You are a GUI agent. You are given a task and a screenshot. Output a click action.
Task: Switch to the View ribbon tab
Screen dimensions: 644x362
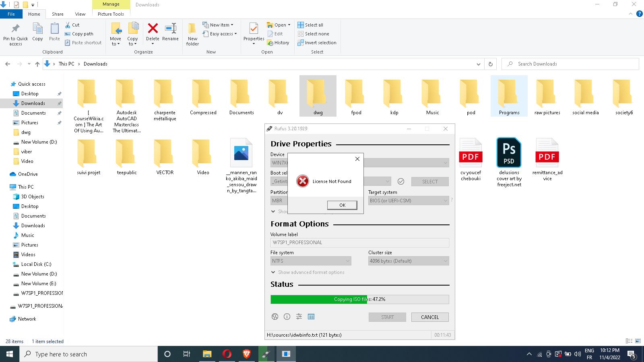click(x=80, y=14)
